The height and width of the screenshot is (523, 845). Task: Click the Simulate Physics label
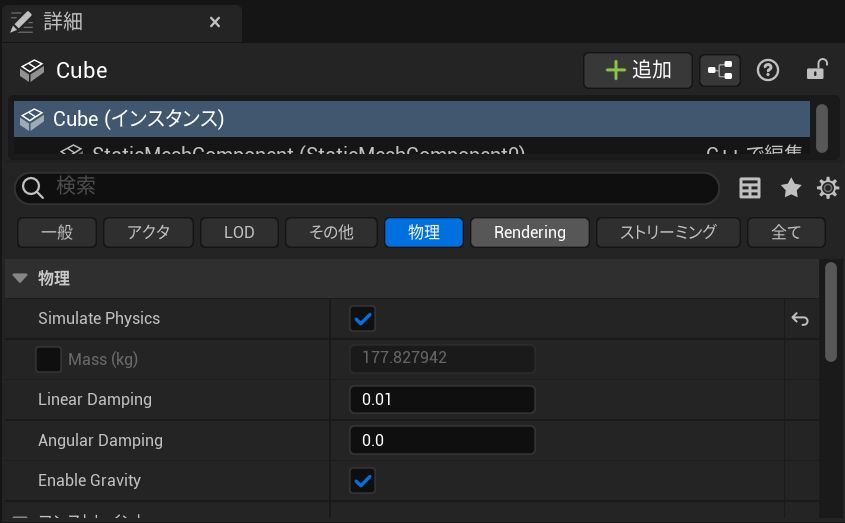point(99,319)
